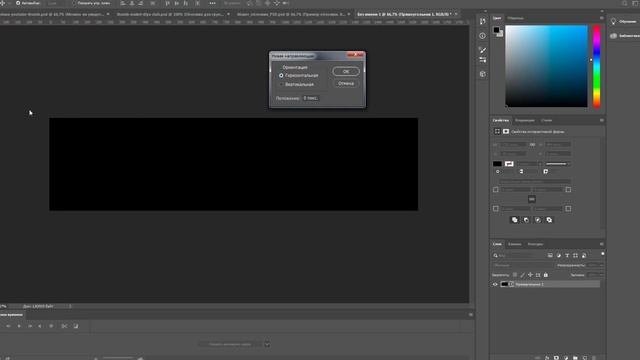Screen dimensions: 640x360
Task: Open the stroke type dropdown in Properties
Action: point(558,164)
